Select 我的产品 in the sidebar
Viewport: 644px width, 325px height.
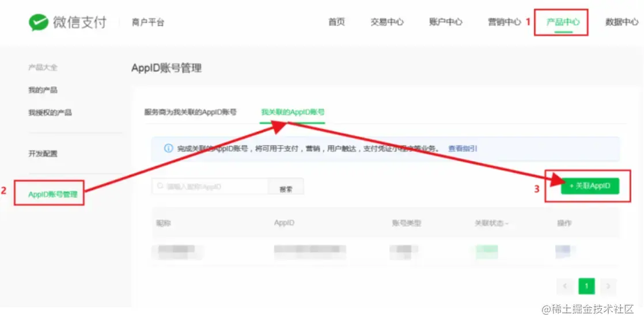click(43, 90)
